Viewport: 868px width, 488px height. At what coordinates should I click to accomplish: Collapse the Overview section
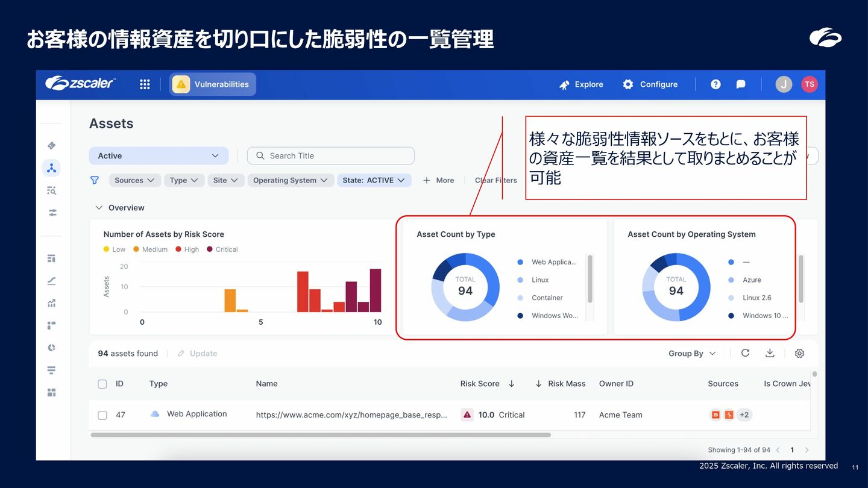[x=120, y=208]
